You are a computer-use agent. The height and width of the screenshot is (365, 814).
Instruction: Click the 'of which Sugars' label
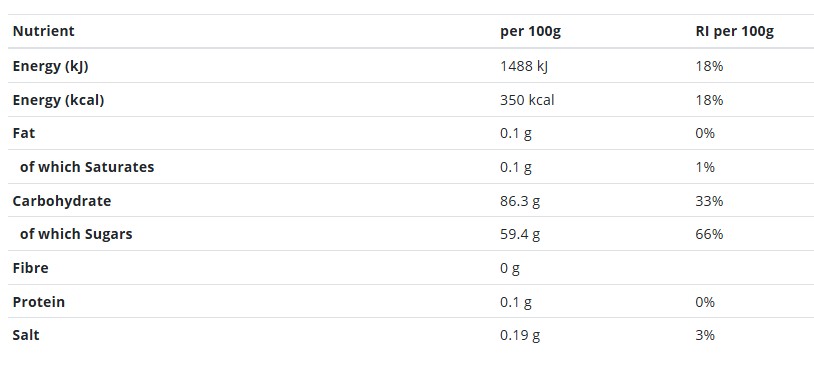76,234
